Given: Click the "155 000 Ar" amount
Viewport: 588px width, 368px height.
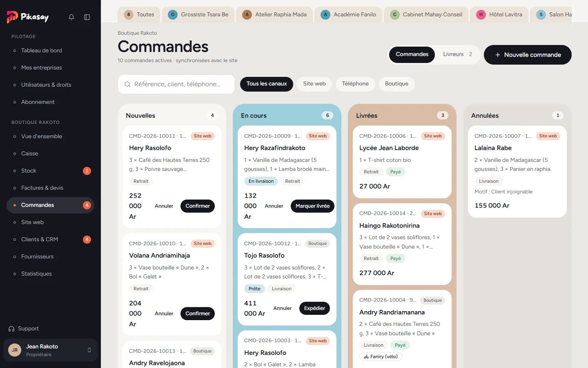Looking at the screenshot, I should [x=492, y=206].
